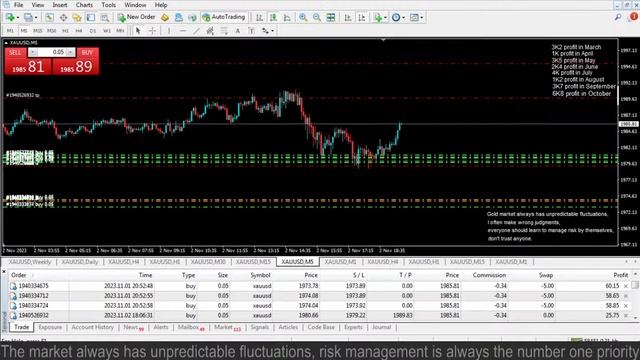Open the search magnifier icon
The image size is (640, 360).
618,17
